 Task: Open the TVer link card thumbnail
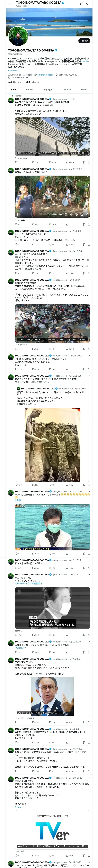click(x=52, y=827)
